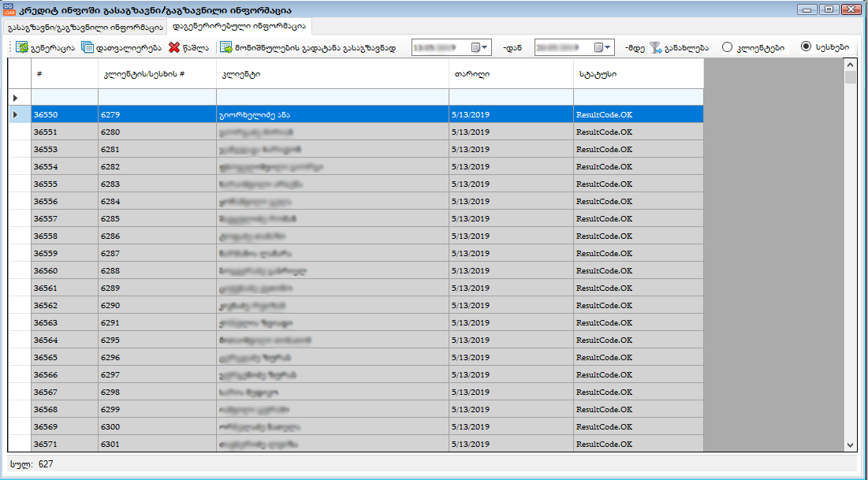868x480 pixels.
Task: Switch to დაგენერირებული ინფორმაცია tab
Action: coord(238,26)
